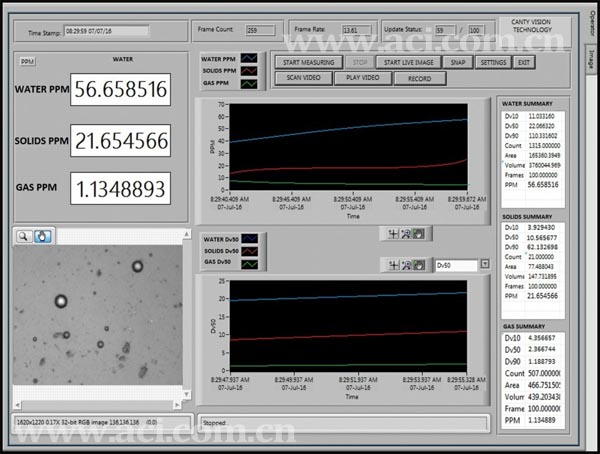Click the WATER PPM legend plot swatch
The height and width of the screenshot is (454, 600).
(x=248, y=59)
